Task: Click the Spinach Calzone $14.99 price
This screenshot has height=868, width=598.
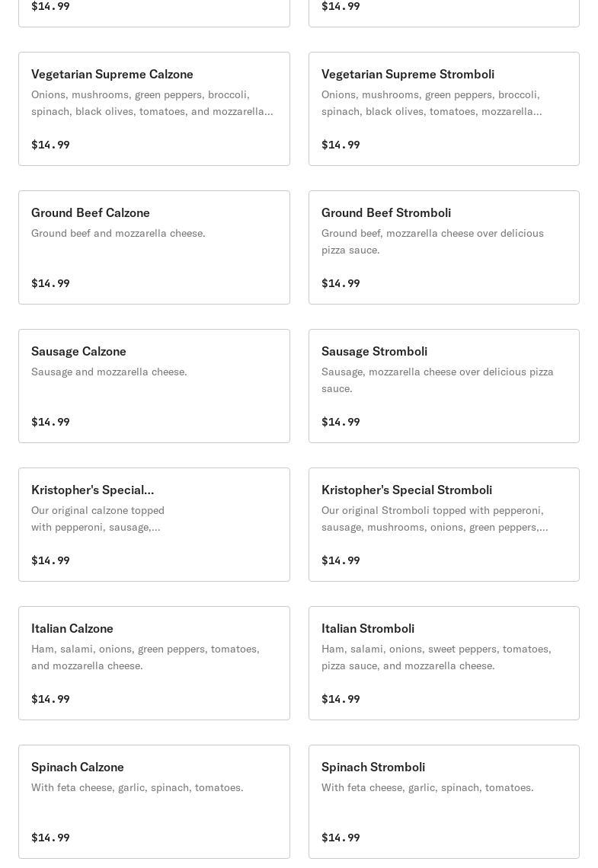Action: click(x=50, y=837)
